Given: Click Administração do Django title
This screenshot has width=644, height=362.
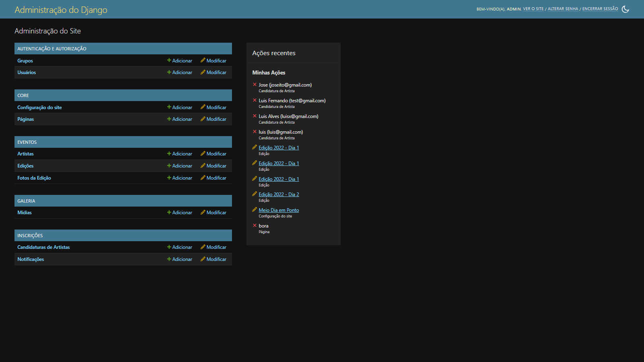Looking at the screenshot, I should click(x=61, y=10).
